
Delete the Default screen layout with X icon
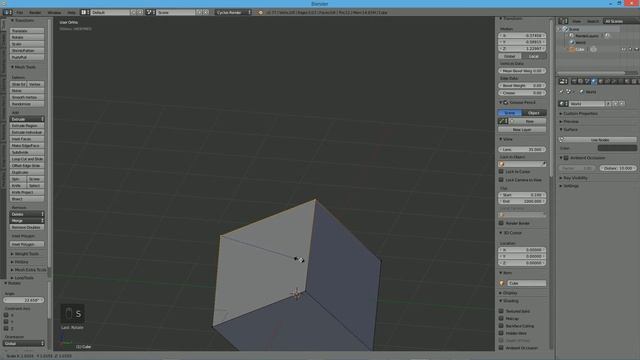pyautogui.click(x=140, y=12)
